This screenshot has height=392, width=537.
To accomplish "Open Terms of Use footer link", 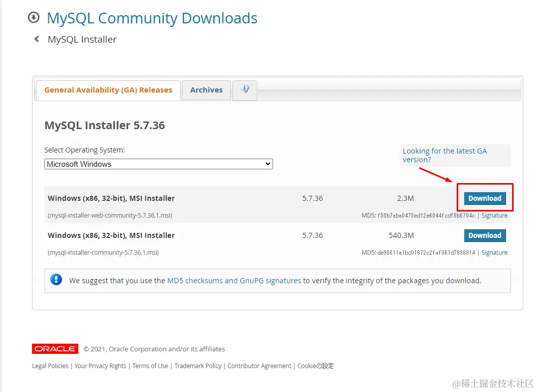I will 151,366.
